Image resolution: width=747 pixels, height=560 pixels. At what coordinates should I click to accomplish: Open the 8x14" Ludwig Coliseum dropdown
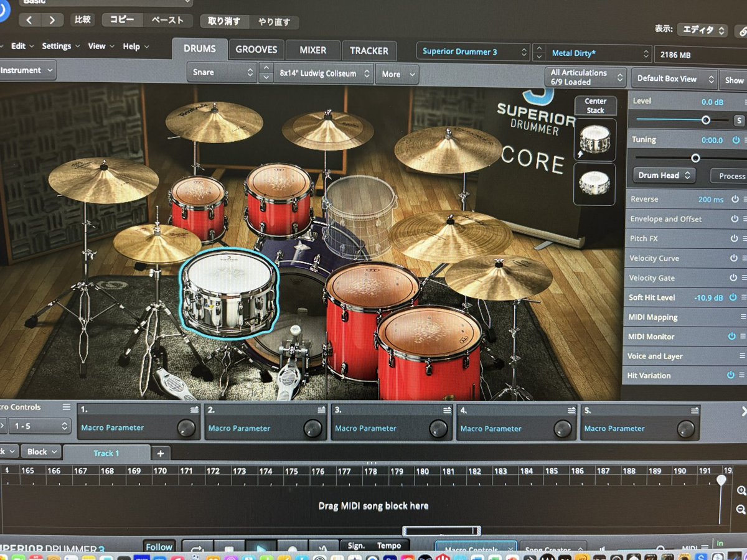coord(324,73)
